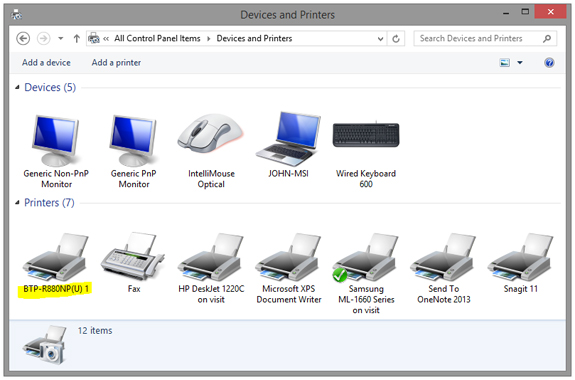Click the window system icon in title bar
The height and width of the screenshot is (380, 575).
(x=17, y=15)
